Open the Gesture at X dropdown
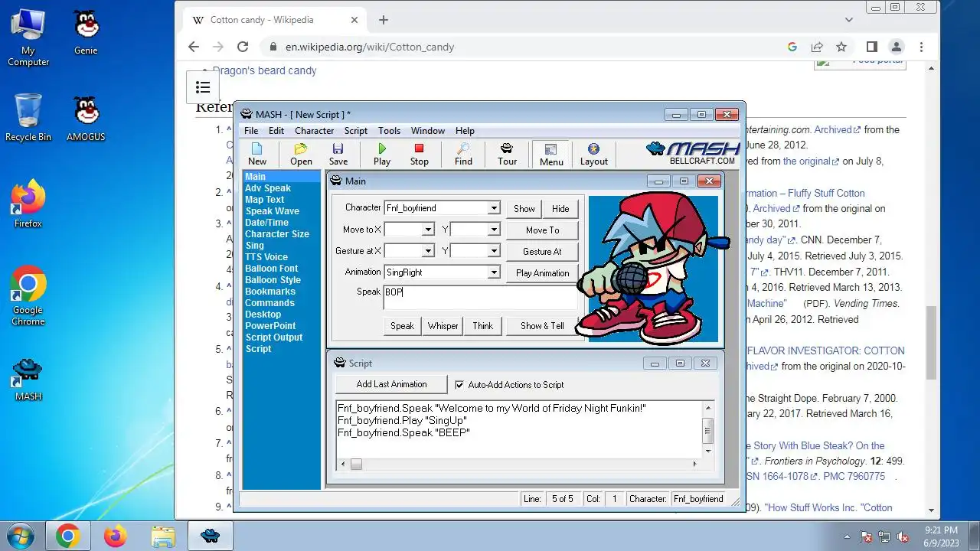This screenshot has width=980, height=551. (x=428, y=251)
